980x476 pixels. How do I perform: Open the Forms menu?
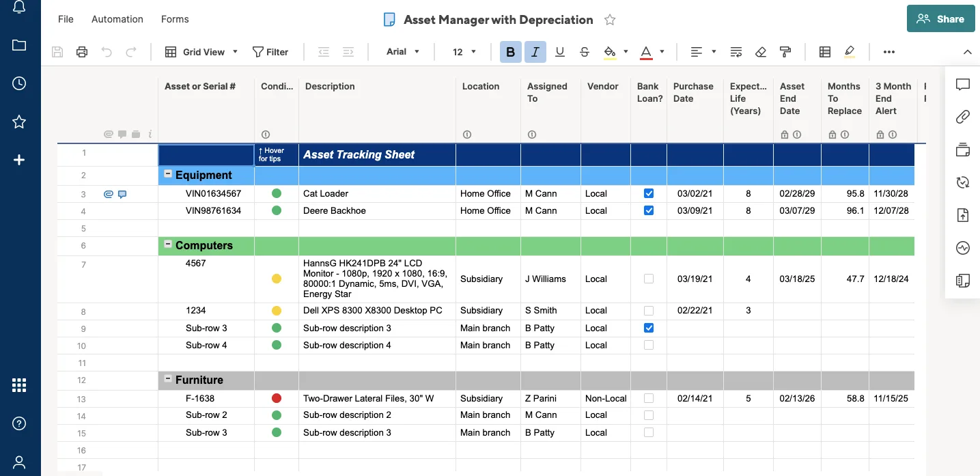click(x=174, y=18)
